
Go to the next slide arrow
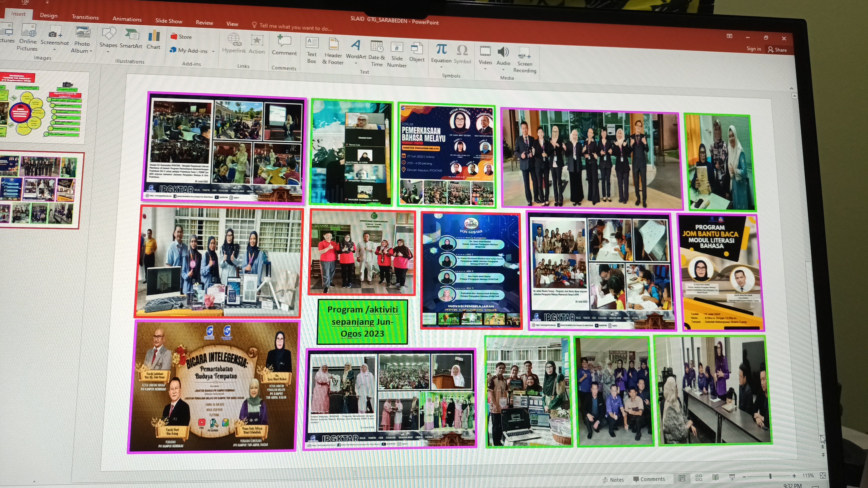[x=823, y=455]
